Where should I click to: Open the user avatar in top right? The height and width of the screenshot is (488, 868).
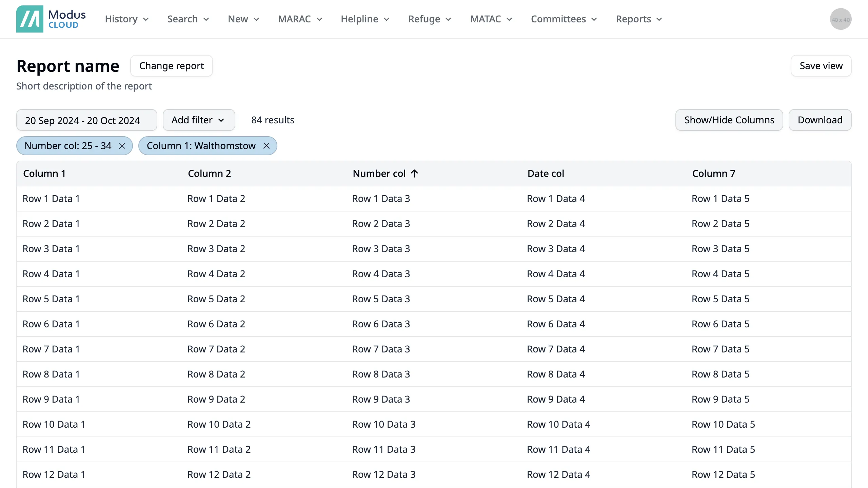pos(840,19)
